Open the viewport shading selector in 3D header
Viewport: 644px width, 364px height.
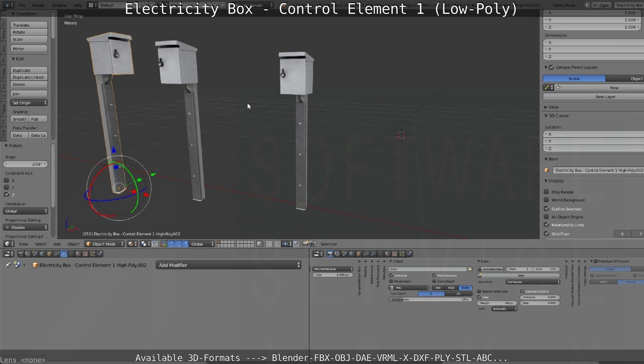(132, 244)
